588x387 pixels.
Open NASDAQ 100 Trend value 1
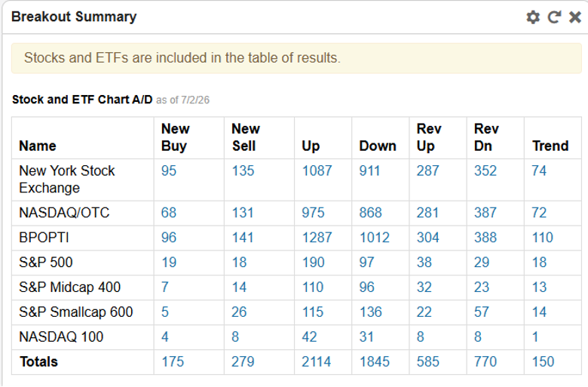(x=535, y=336)
